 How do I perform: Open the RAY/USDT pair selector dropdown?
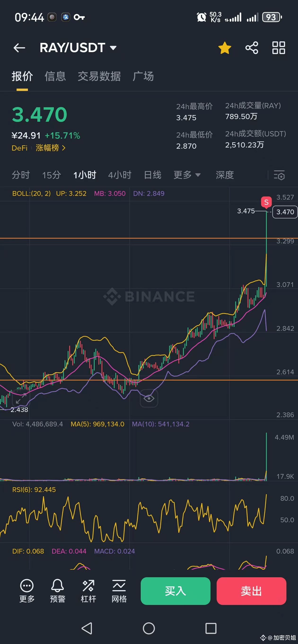coord(78,48)
